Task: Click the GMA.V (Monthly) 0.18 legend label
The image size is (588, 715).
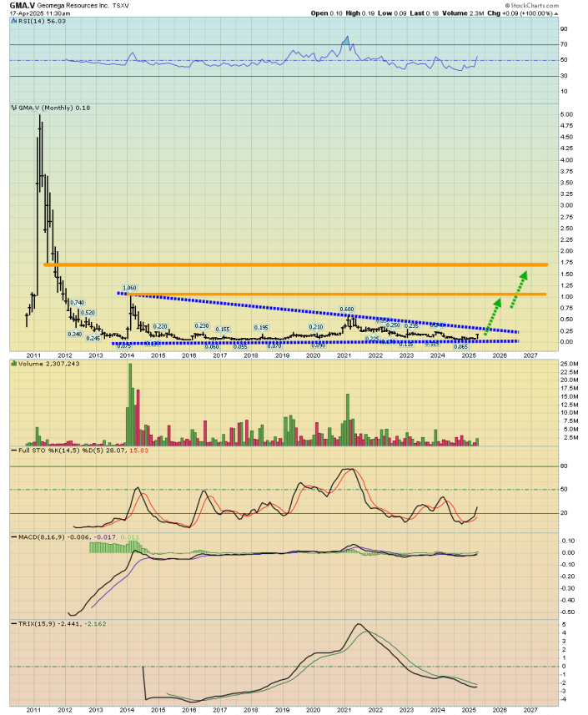Action: click(53, 108)
